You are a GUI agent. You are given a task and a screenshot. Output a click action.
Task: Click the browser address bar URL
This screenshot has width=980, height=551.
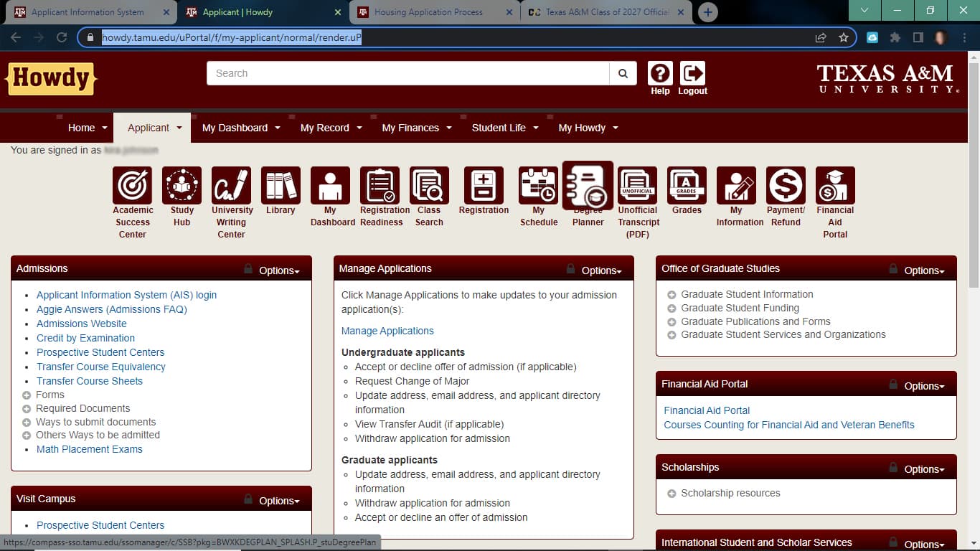coord(232,37)
